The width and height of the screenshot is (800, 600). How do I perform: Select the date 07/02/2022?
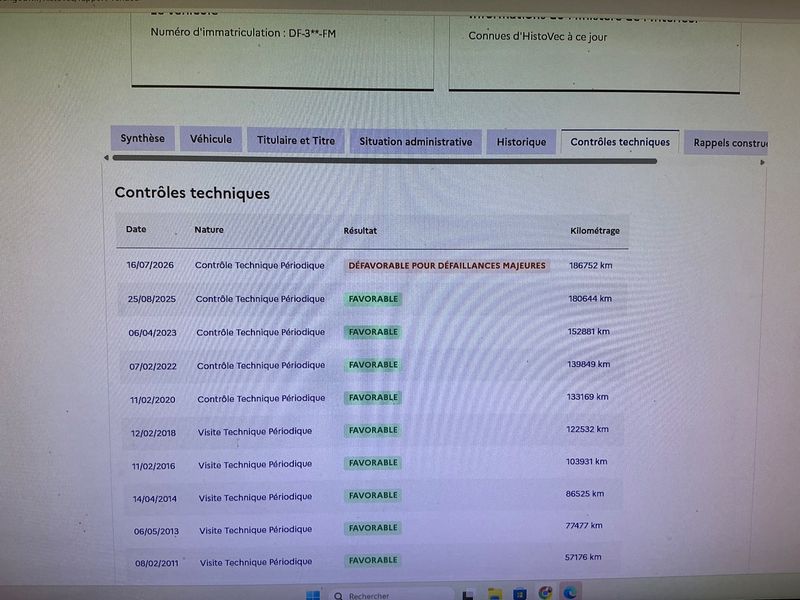pyautogui.click(x=153, y=366)
